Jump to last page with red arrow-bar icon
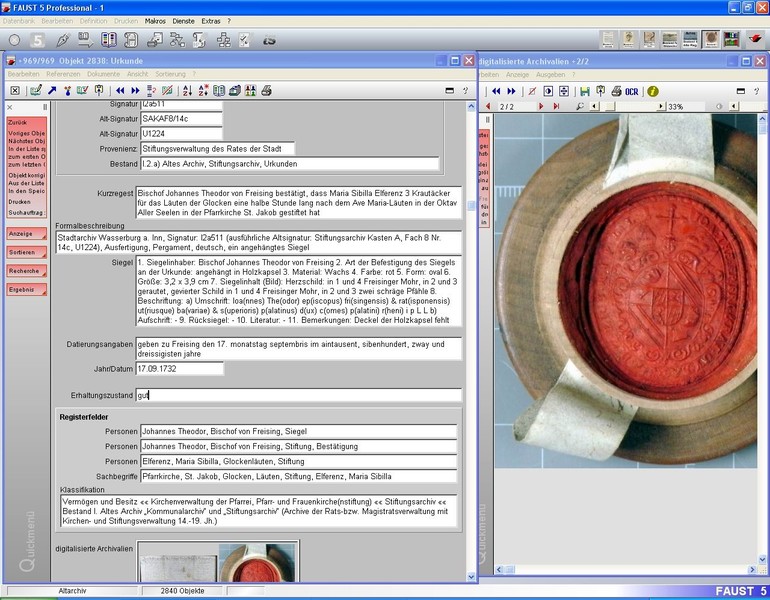This screenshot has height=600, width=770. click(x=556, y=106)
